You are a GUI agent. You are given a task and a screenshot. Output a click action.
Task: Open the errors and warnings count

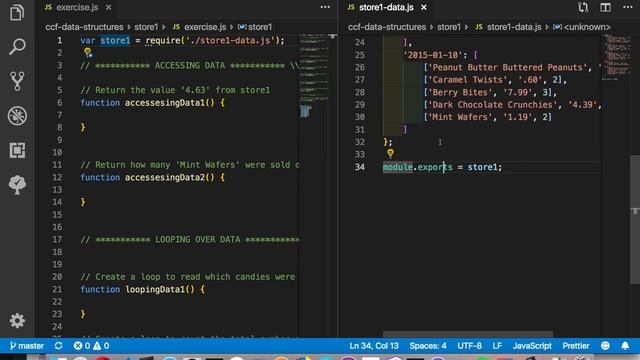coord(91,346)
